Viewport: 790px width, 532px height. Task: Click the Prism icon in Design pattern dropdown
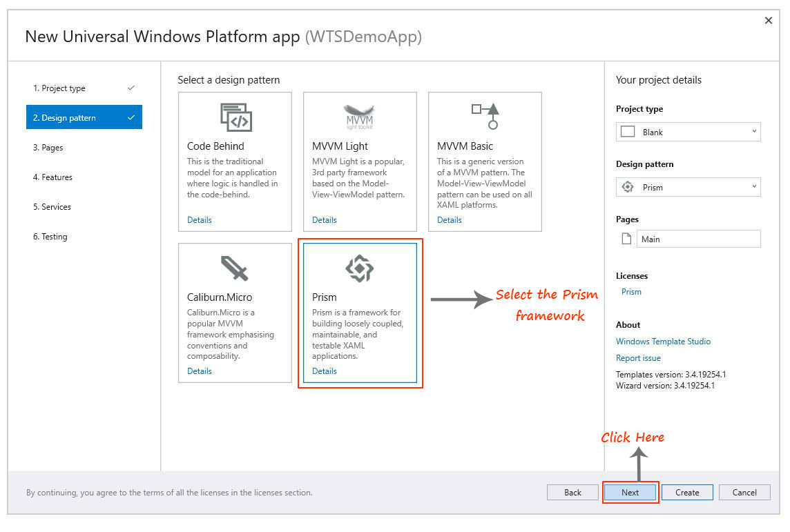pyautogui.click(x=628, y=187)
